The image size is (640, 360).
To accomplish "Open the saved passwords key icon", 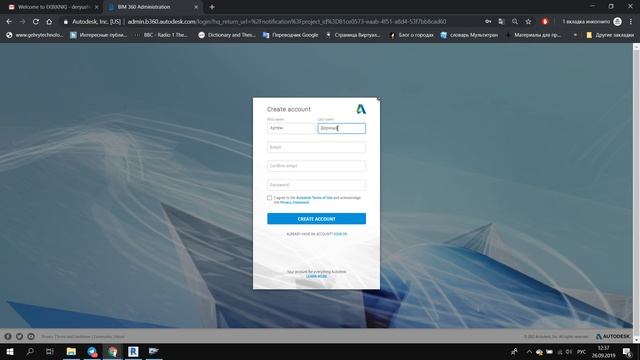I will point(488,22).
